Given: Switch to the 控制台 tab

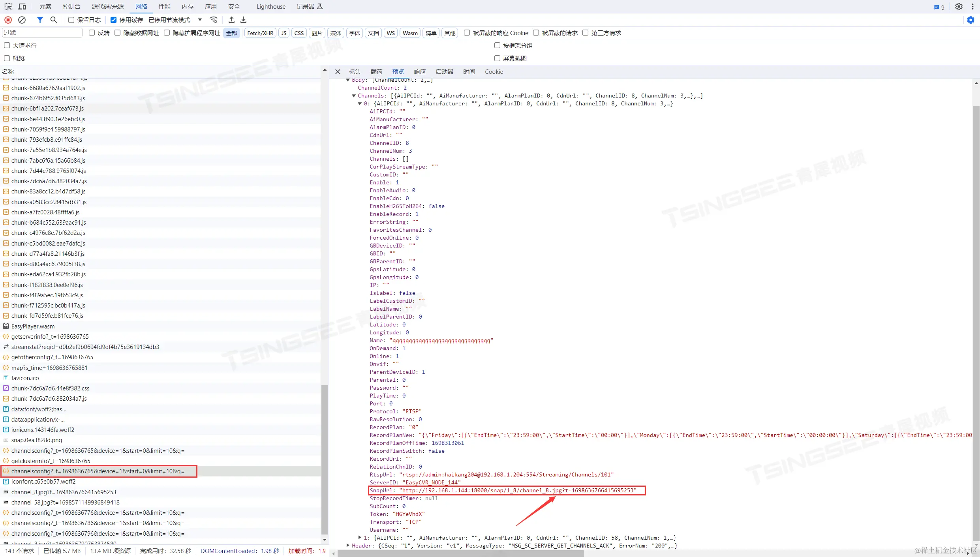Looking at the screenshot, I should [x=71, y=6].
